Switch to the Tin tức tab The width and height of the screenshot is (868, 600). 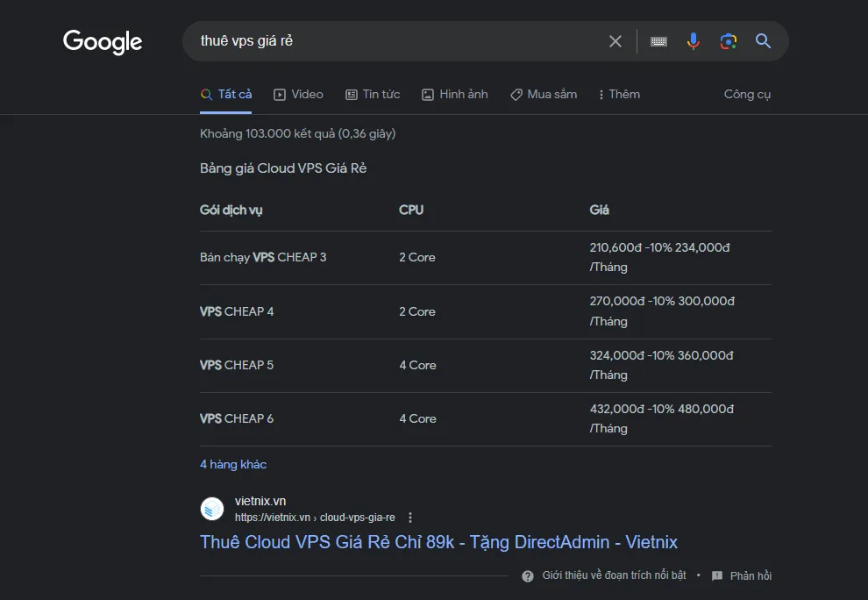[373, 94]
